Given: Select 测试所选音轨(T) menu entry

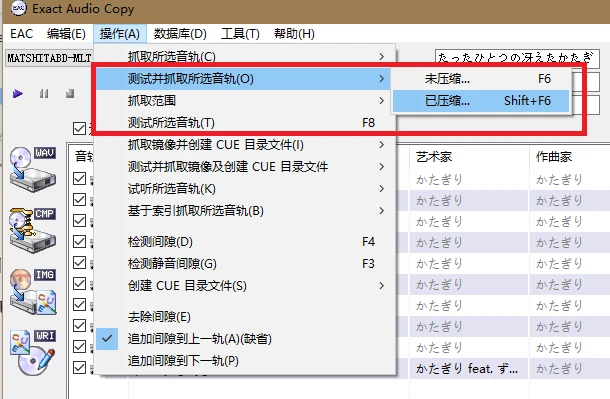Looking at the screenshot, I should tap(245, 123).
